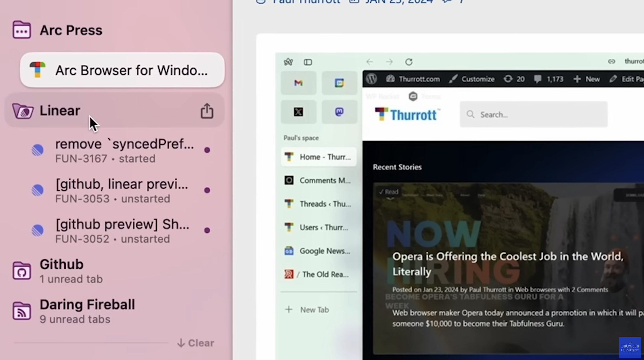Click Customize in admin bar

coord(472,79)
